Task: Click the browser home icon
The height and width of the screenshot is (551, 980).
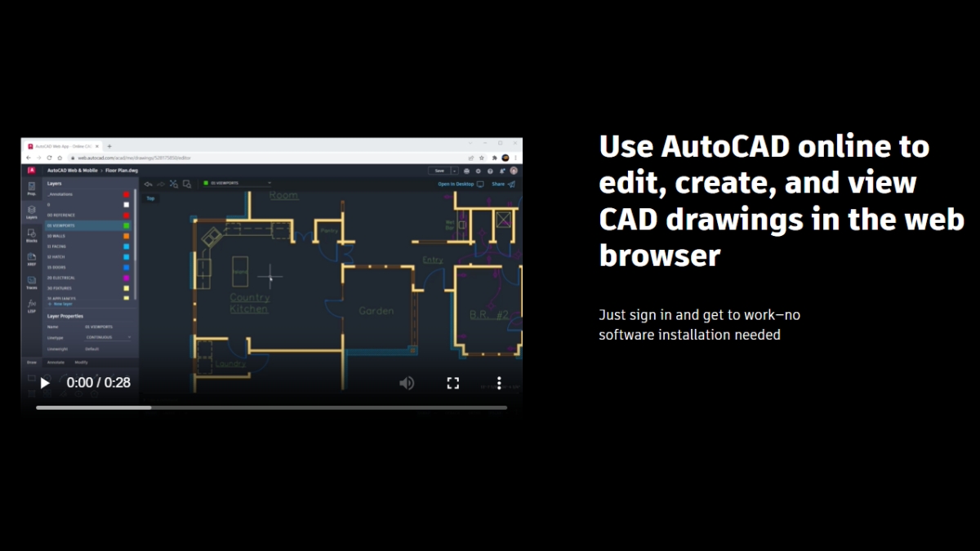Action: (x=60, y=158)
